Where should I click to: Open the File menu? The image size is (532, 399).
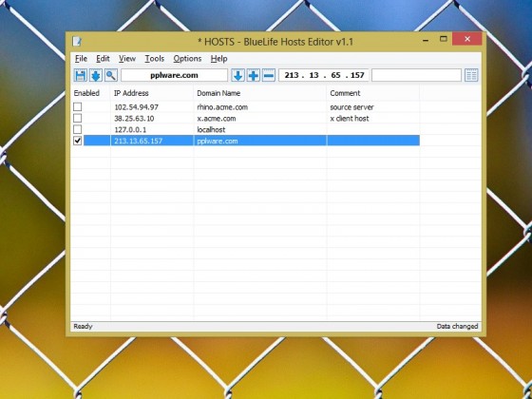pos(81,59)
